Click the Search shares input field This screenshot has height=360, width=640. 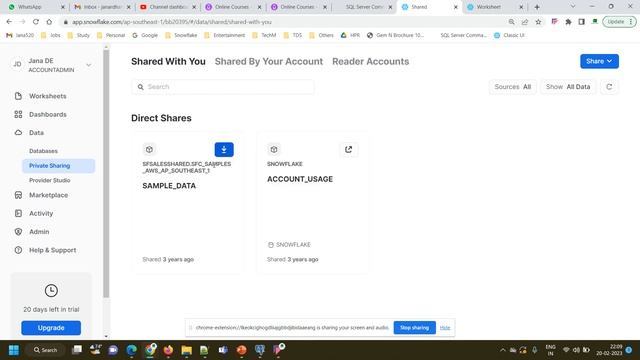(223, 87)
